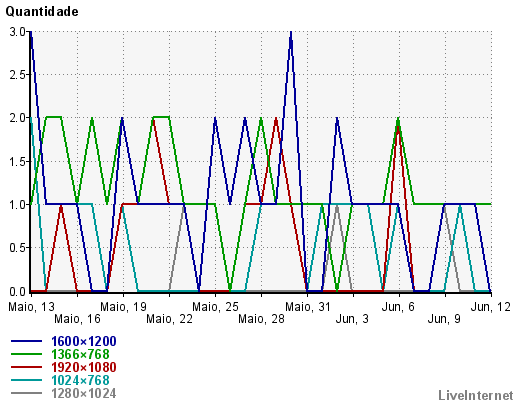Click the 1600×1200 legend label
Image resolution: width=520 pixels, height=405 pixels.
click(84, 341)
